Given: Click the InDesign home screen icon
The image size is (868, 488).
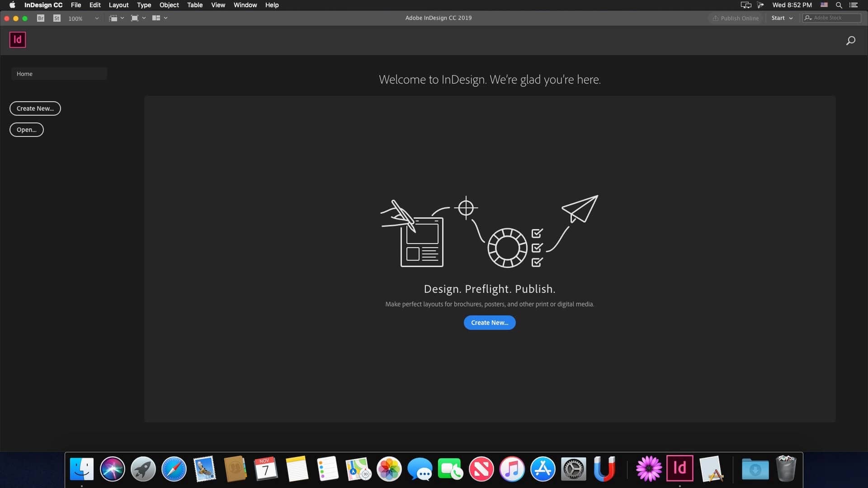Looking at the screenshot, I should [17, 39].
